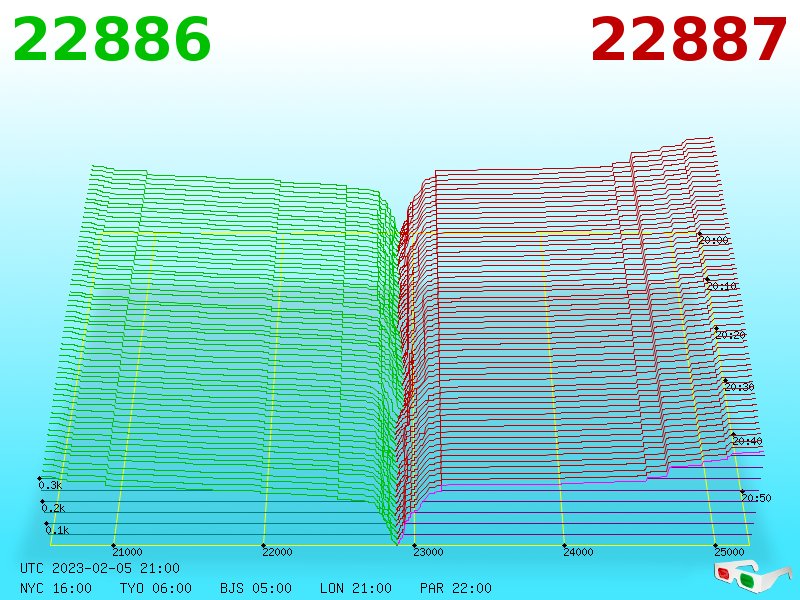The image size is (800, 600).
Task: Click the 20:00 time axis marker
Action: (x=713, y=240)
